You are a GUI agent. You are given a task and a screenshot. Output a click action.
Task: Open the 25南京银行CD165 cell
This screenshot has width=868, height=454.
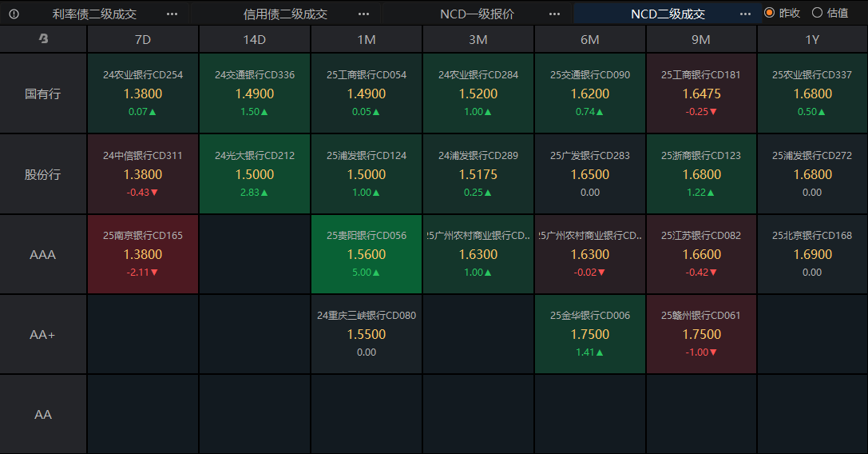[143, 254]
